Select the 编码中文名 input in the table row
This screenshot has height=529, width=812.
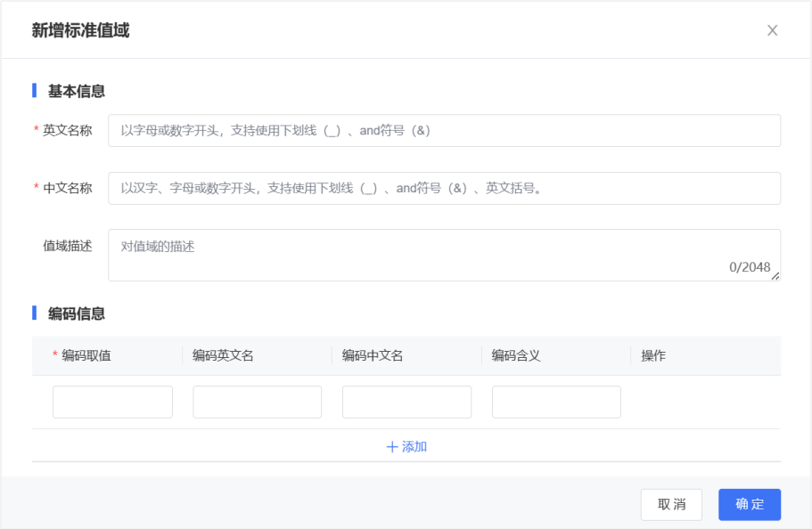(406, 402)
